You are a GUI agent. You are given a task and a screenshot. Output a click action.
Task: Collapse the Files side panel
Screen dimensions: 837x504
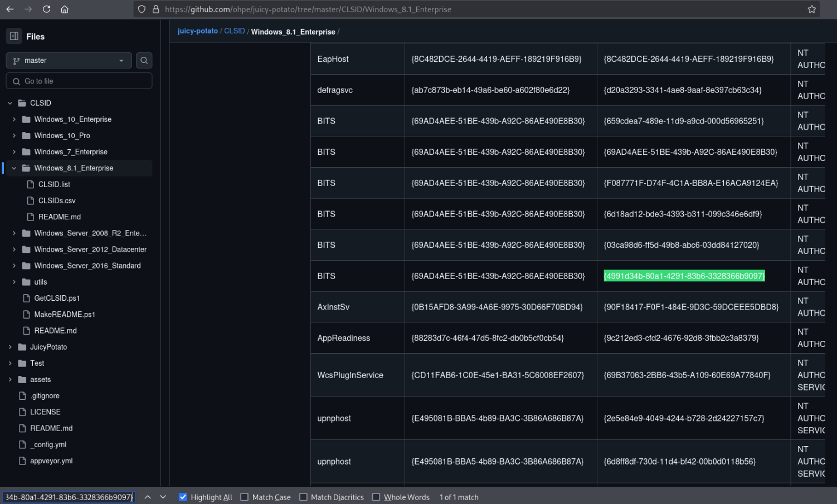point(14,36)
